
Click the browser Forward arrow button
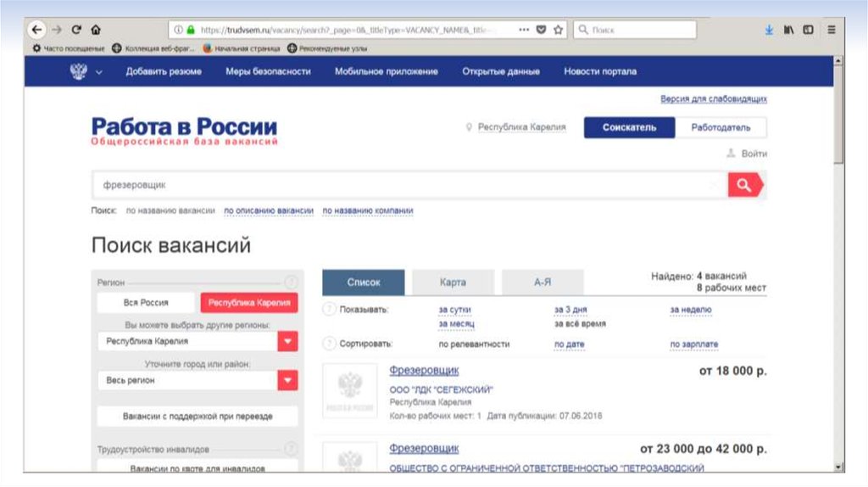57,30
